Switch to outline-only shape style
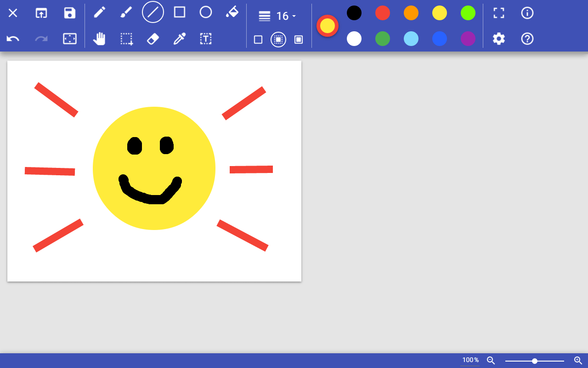Viewport: 588px width, 368px height. click(x=258, y=39)
